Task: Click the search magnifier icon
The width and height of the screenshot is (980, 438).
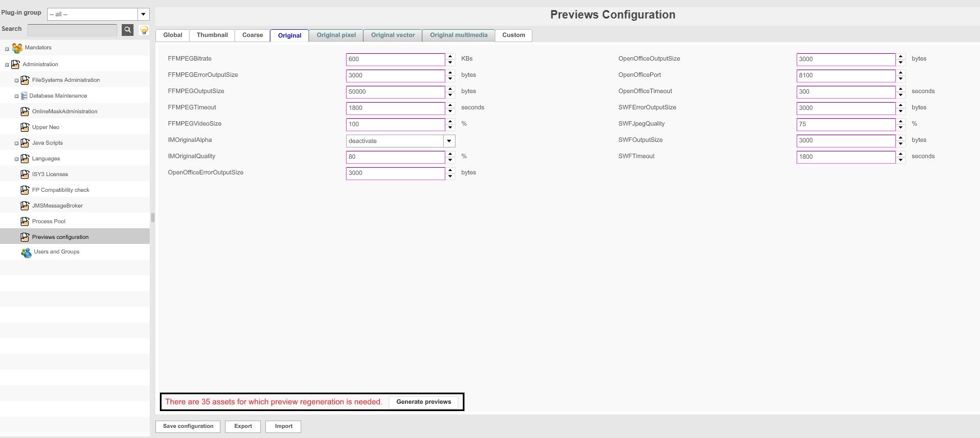Action: (x=127, y=30)
